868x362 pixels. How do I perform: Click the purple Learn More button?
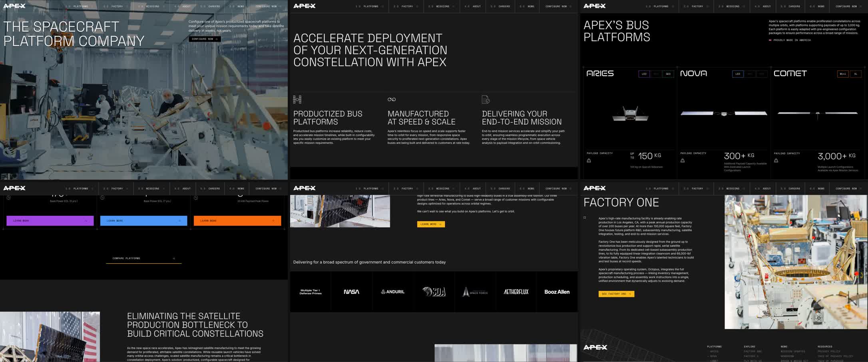(x=50, y=221)
